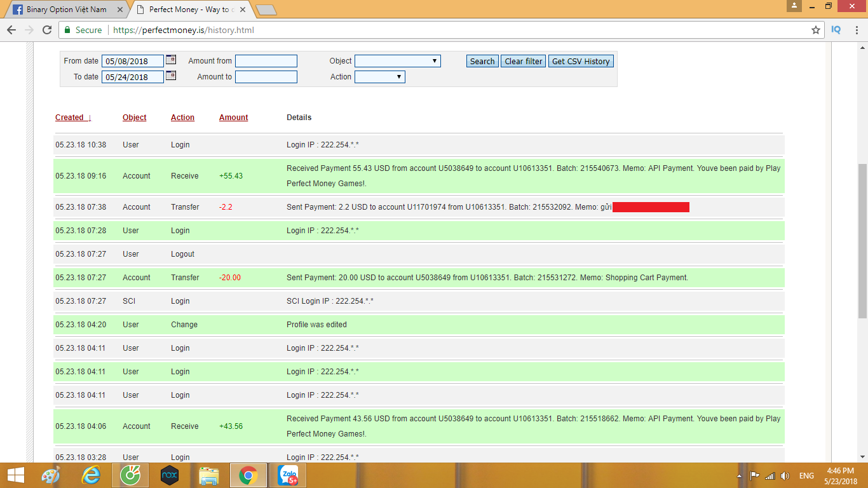The height and width of the screenshot is (488, 868).
Task: Click the timestamp 05.23.18 09:16
Action: click(x=81, y=176)
